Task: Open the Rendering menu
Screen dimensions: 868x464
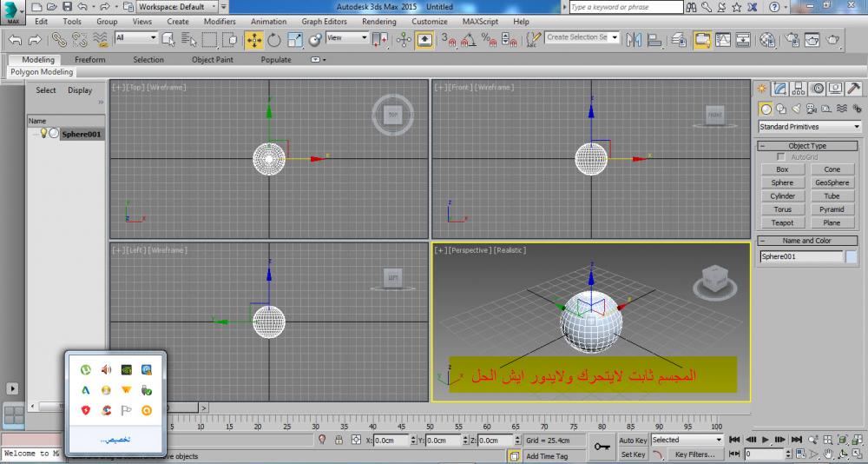Action: pyautogui.click(x=378, y=21)
